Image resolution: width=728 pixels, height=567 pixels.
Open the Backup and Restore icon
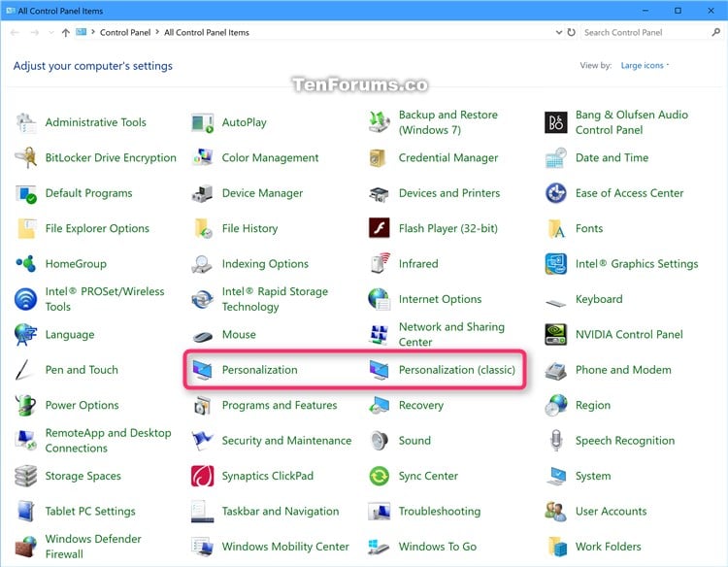click(380, 122)
